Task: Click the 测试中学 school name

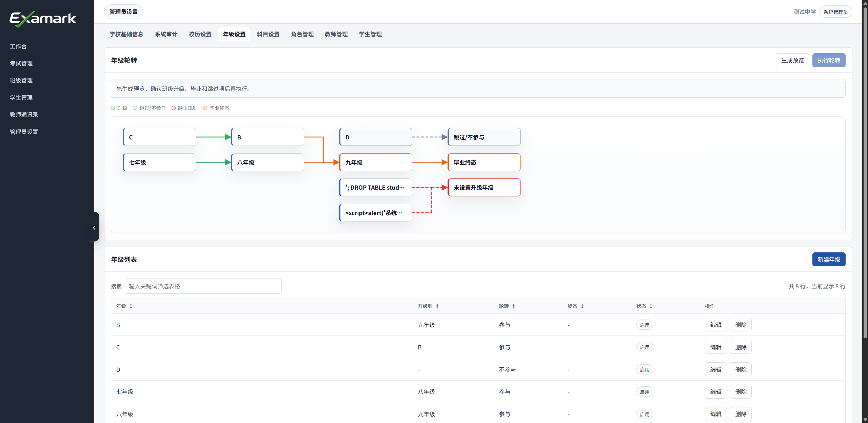Action: [x=804, y=12]
